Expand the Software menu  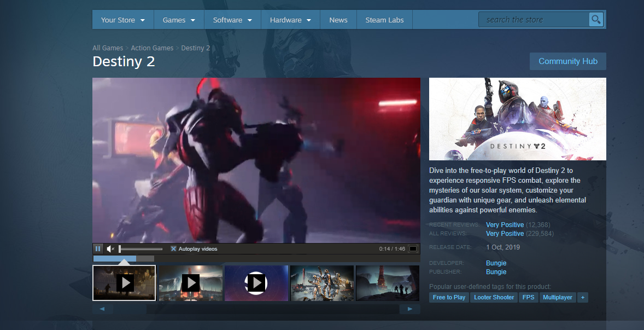tap(232, 20)
